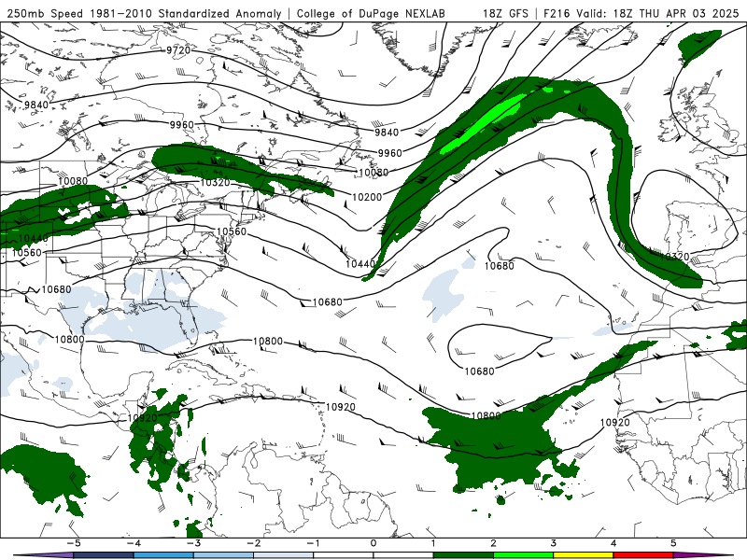Click the '10920' contour label over Central America

coord(143,418)
